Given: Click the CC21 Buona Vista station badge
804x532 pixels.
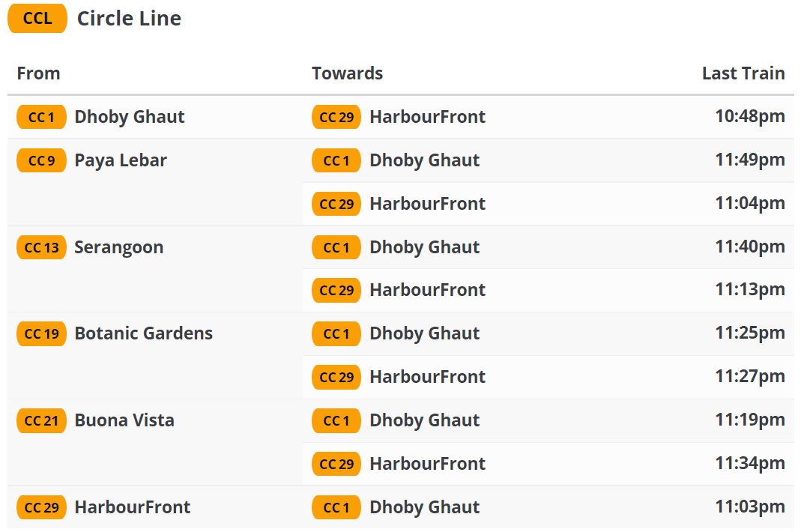Looking at the screenshot, I should [x=41, y=420].
